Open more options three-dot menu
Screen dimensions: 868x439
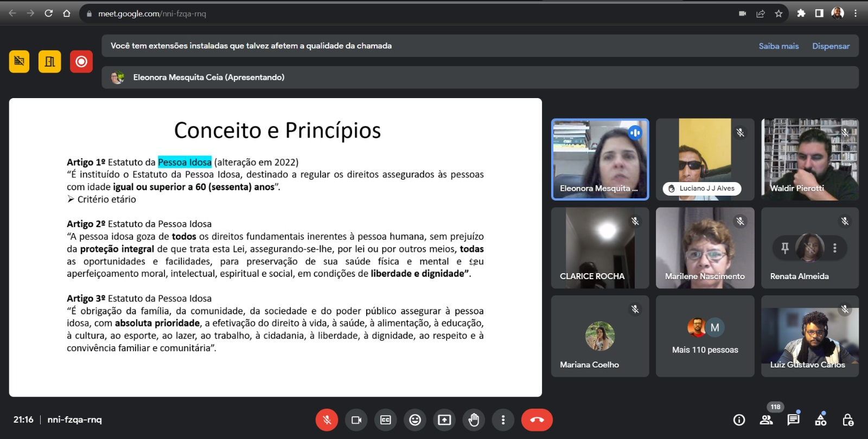click(503, 420)
